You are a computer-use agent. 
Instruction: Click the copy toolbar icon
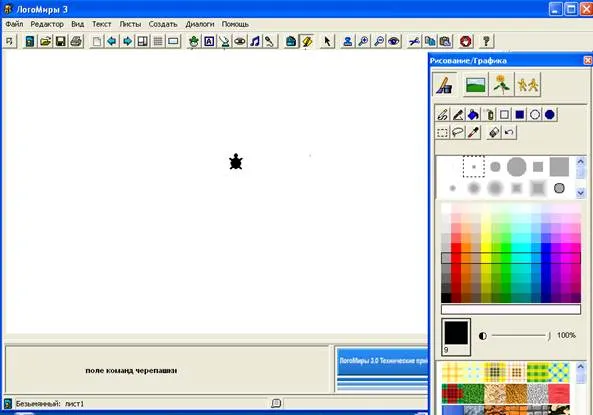pyautogui.click(x=430, y=41)
